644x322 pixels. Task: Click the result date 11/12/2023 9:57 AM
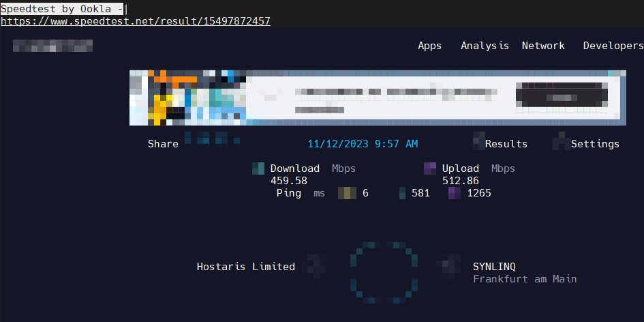tap(363, 144)
